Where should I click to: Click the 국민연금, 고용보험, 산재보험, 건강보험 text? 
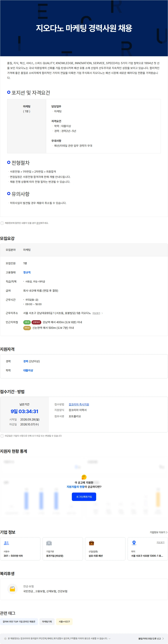point(45,591)
